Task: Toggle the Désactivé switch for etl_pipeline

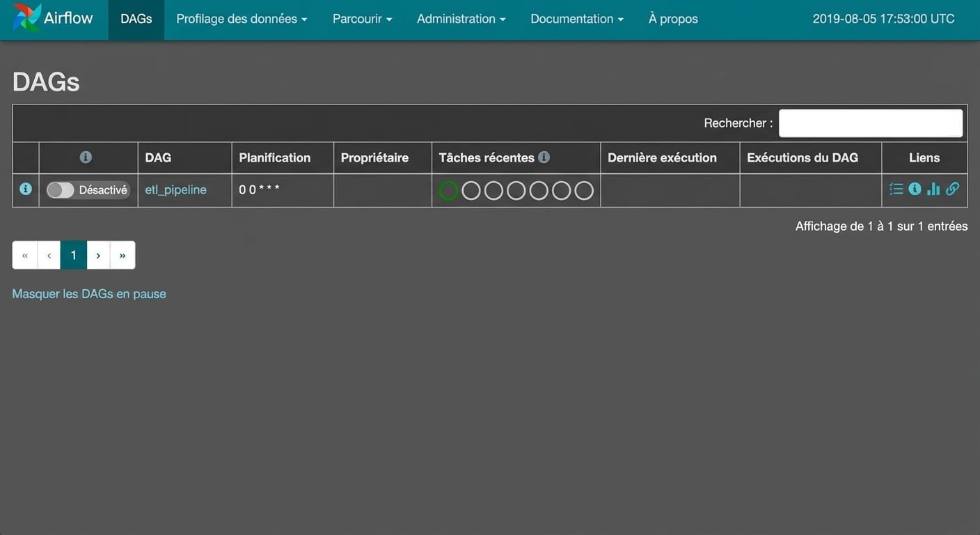Action: [88, 190]
